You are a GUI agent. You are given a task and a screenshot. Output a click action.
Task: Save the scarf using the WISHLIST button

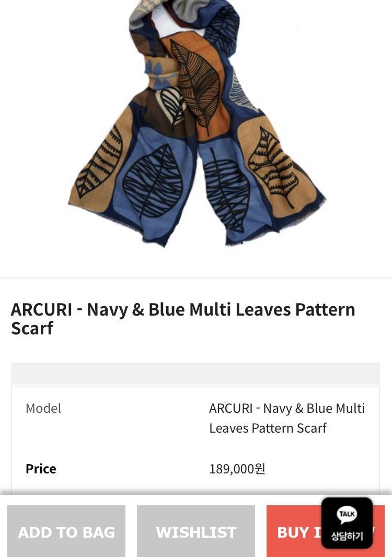click(x=196, y=531)
